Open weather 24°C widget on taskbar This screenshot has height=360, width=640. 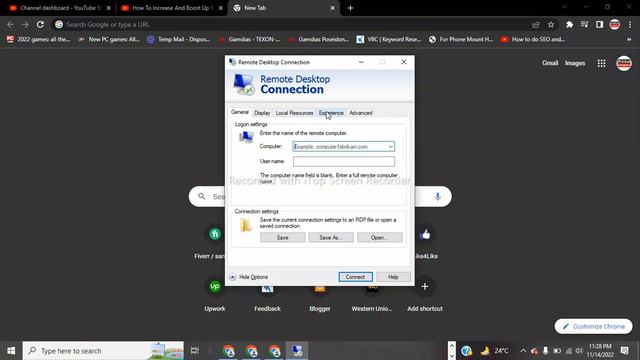(494, 351)
